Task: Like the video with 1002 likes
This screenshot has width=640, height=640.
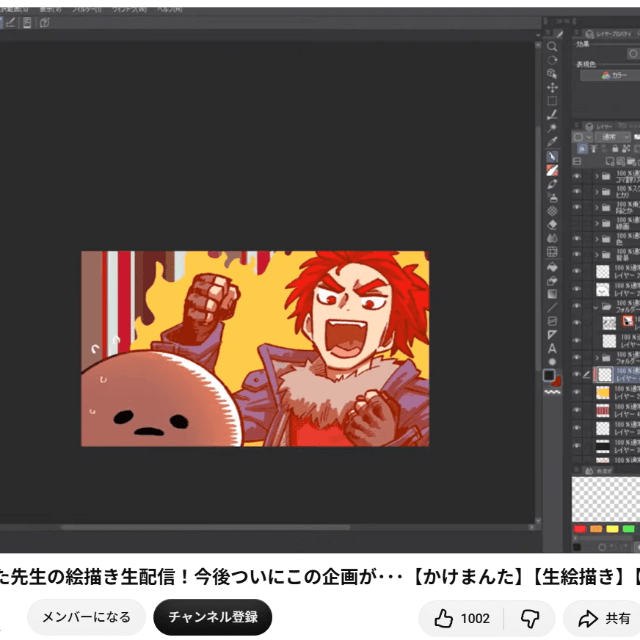Action: click(x=461, y=618)
